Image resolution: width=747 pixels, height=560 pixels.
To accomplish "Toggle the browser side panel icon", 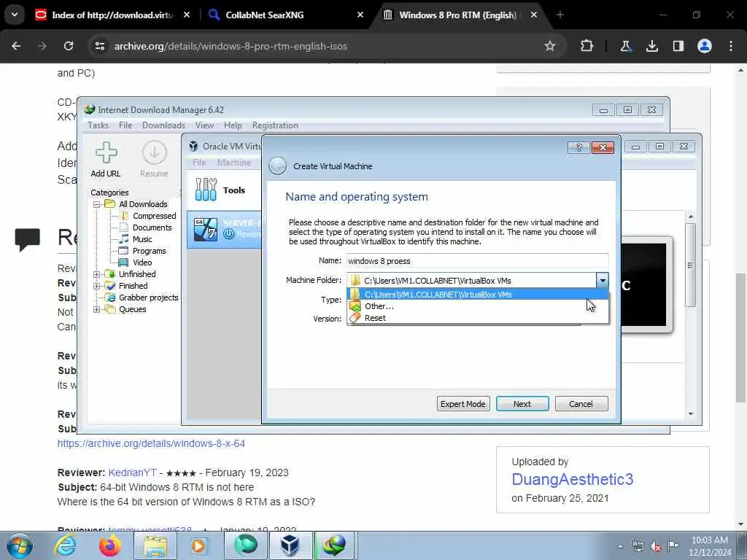I will tap(678, 46).
